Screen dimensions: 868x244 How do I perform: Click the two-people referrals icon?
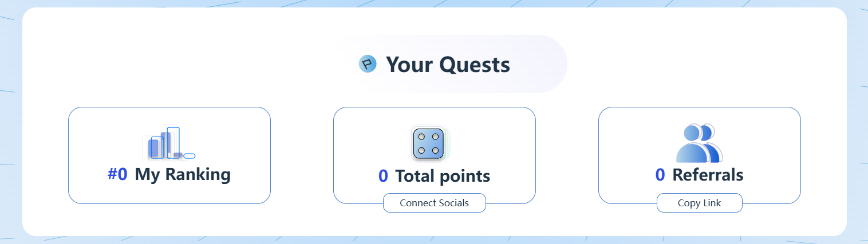point(699,143)
